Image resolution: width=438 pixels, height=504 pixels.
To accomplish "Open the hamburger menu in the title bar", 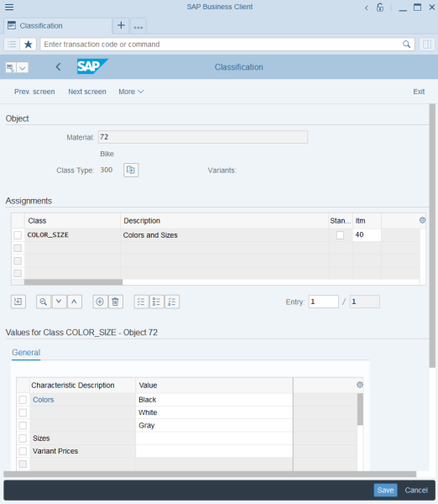I will point(9,7).
